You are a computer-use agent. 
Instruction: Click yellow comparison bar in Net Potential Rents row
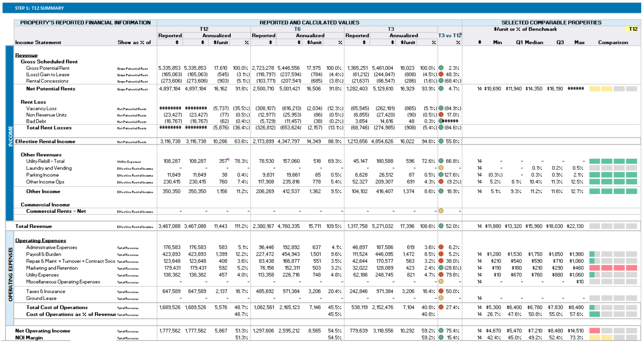(x=601, y=89)
